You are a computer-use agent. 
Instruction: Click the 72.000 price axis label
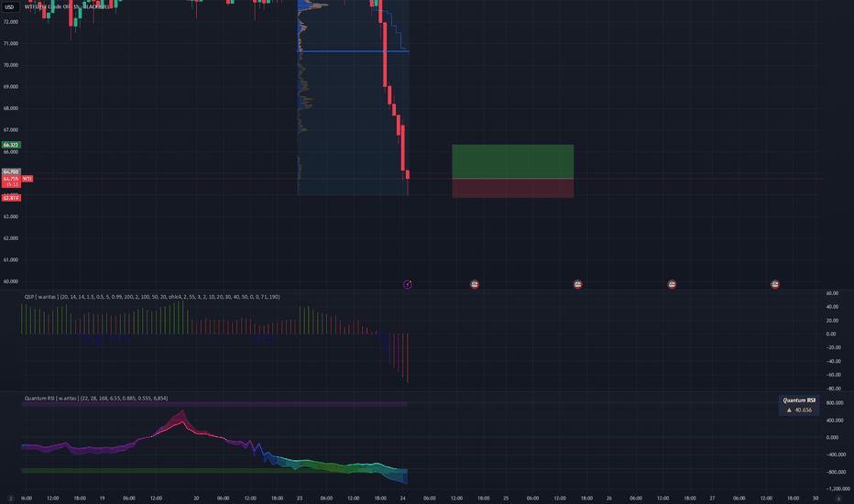11,22
